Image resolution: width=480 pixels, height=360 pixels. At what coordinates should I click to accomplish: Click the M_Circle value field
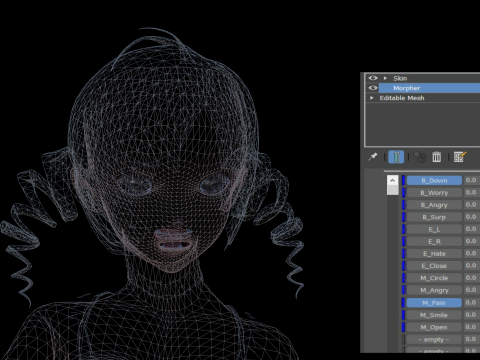(472, 278)
